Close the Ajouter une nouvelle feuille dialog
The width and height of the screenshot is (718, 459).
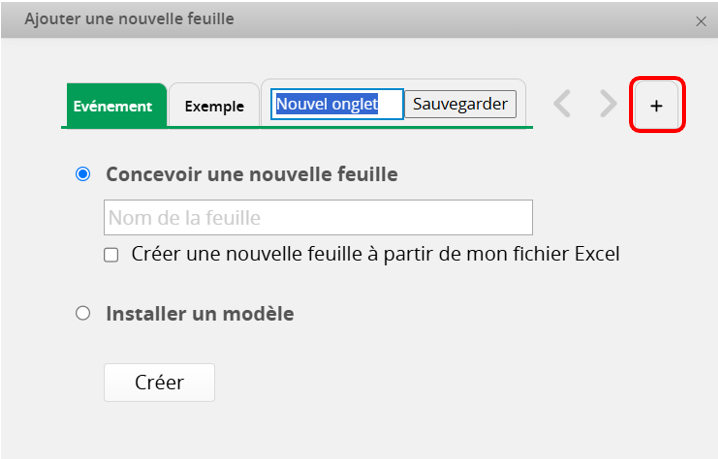coord(700,20)
